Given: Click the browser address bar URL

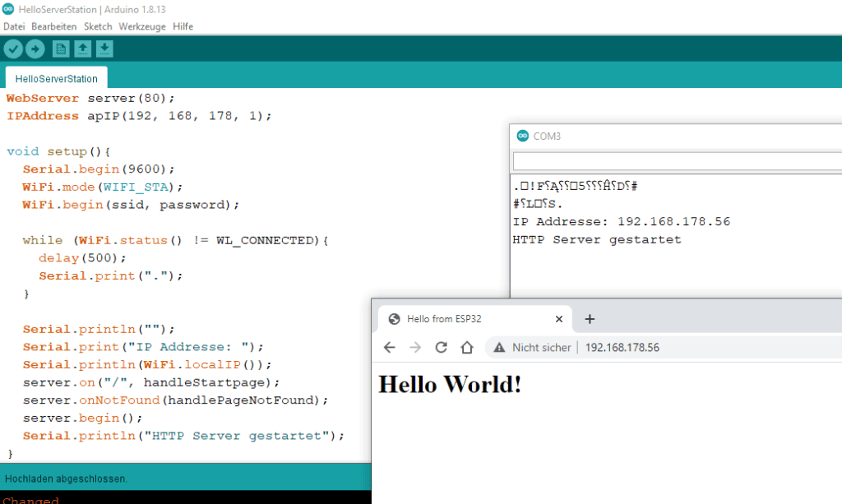Looking at the screenshot, I should tap(622, 348).
